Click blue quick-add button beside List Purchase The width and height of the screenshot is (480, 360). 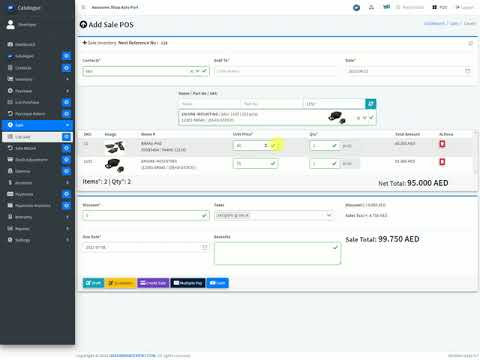pos(67,102)
